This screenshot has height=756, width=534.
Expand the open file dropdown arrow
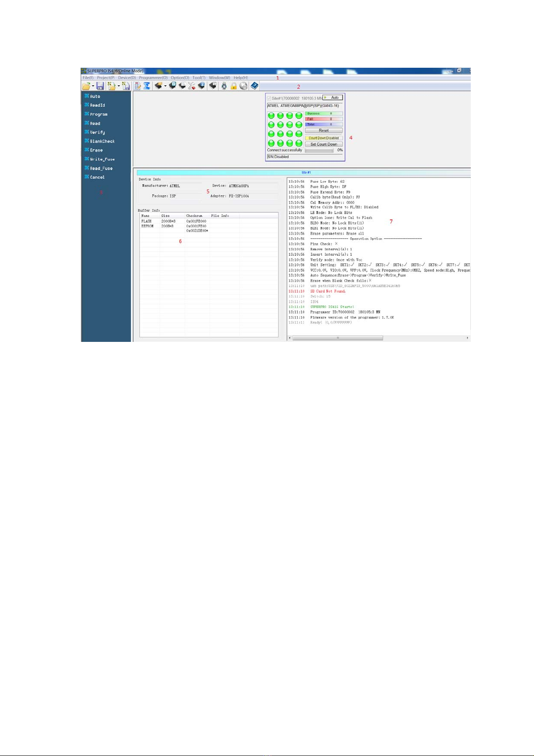pyautogui.click(x=93, y=86)
